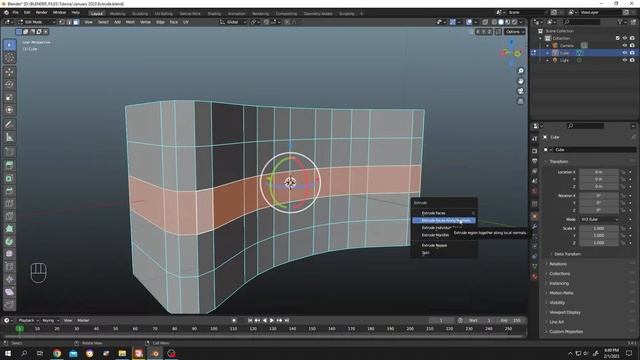
Task: Select the Knife tool
Action: (x=9, y=216)
